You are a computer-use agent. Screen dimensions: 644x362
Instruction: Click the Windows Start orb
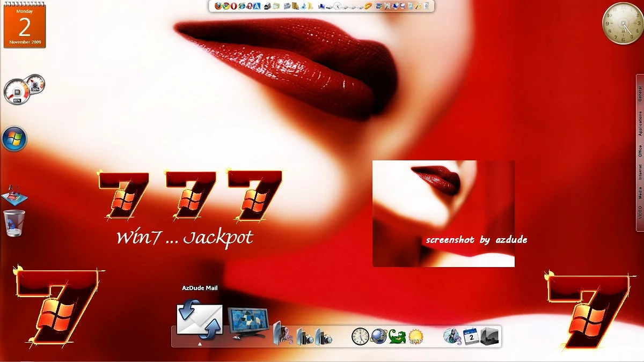click(14, 139)
